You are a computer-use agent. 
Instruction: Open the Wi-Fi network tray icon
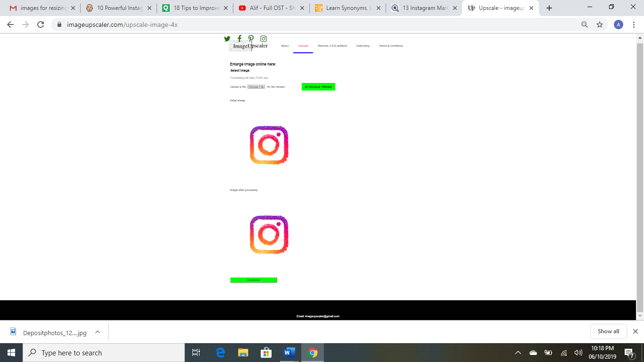(564, 353)
